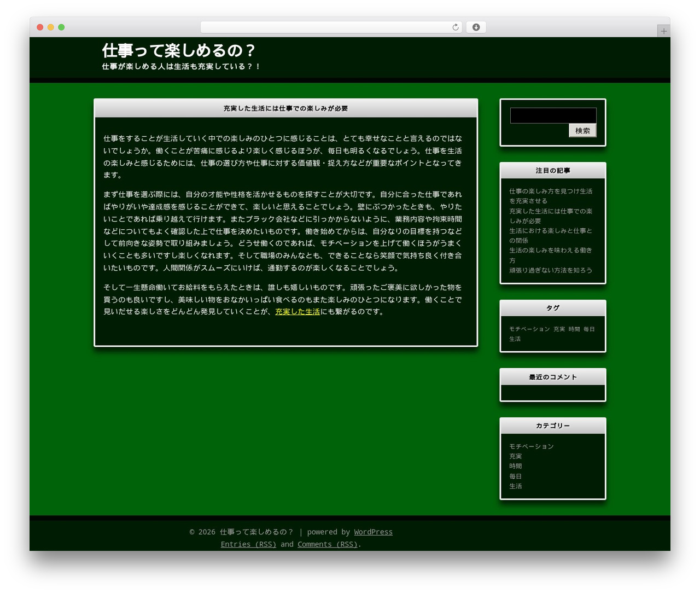
Task: Select the 毎日 tag
Action: [x=589, y=329]
